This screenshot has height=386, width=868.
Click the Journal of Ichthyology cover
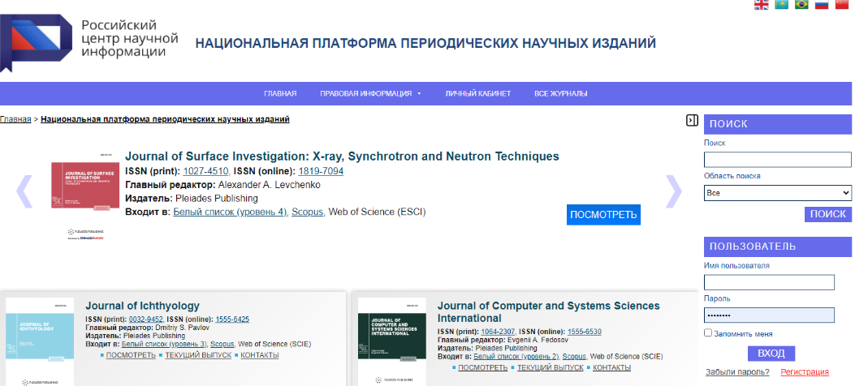tap(39, 341)
